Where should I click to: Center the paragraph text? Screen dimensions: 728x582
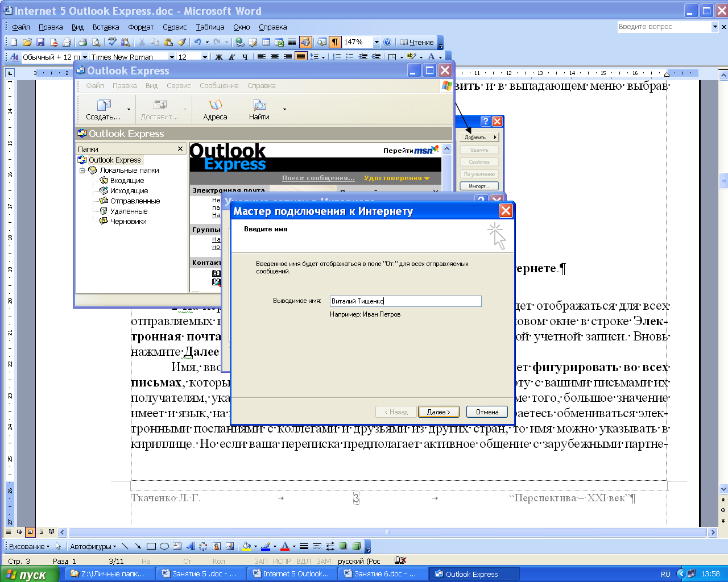tap(275, 57)
